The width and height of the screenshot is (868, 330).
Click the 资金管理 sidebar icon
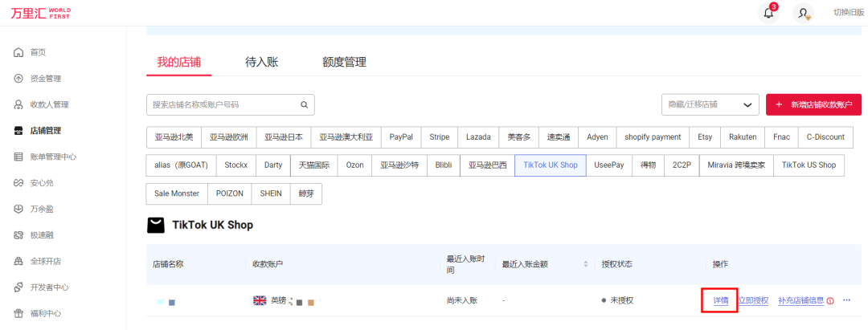[x=18, y=79]
